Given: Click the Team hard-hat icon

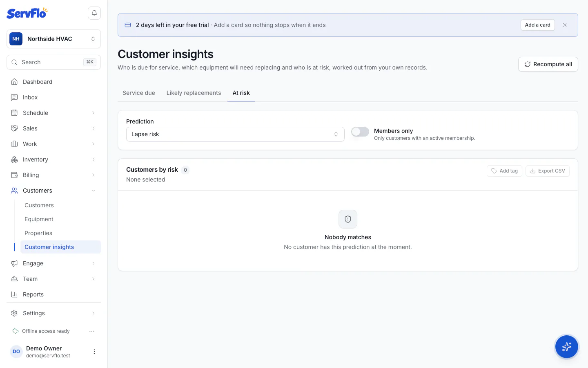Looking at the screenshot, I should 14,279.
